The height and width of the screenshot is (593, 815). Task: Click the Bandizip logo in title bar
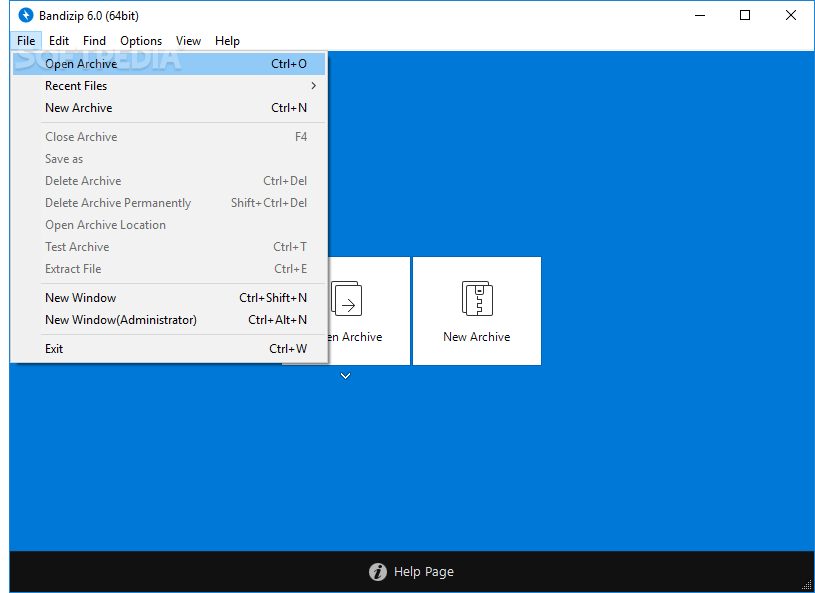pos(25,16)
